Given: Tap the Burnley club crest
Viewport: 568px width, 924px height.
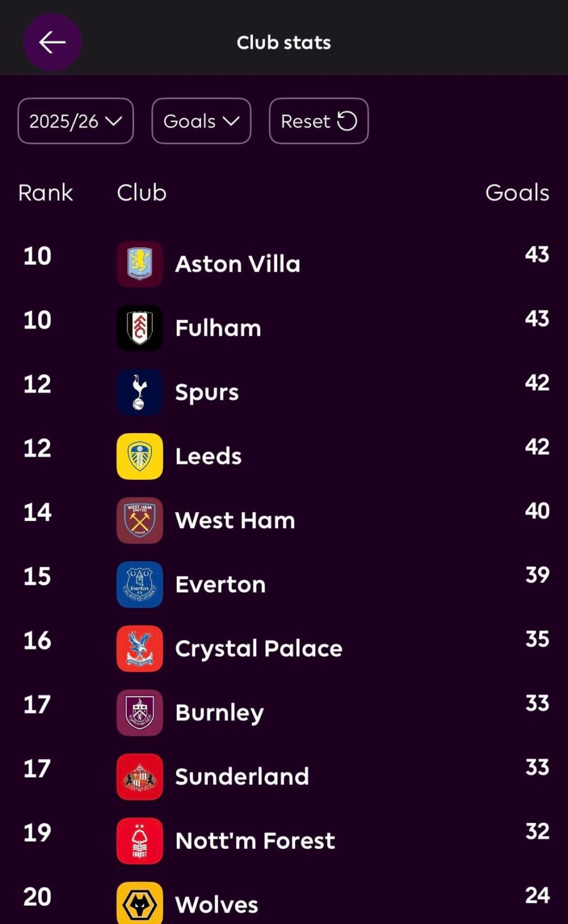Looking at the screenshot, I should (x=139, y=712).
